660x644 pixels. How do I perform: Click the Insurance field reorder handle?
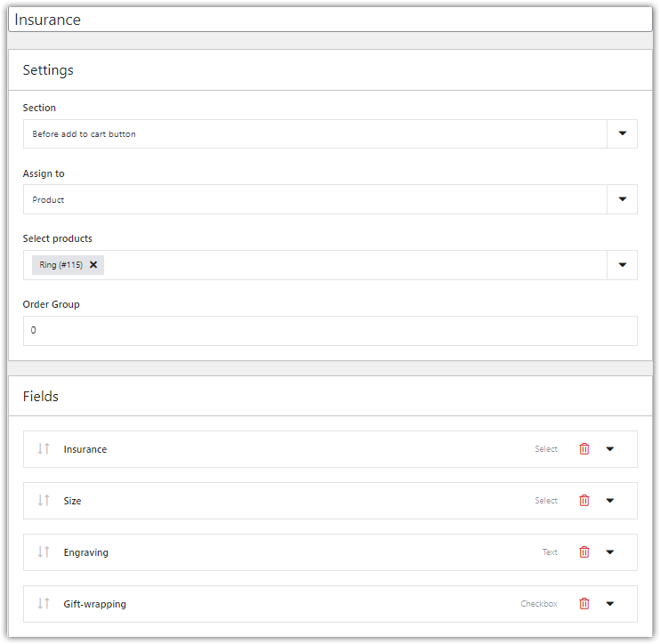pos(44,449)
